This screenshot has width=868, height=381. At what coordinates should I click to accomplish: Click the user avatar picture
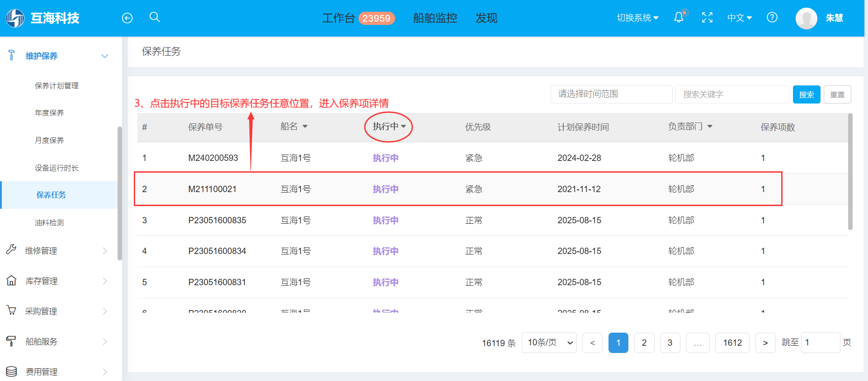click(x=807, y=19)
